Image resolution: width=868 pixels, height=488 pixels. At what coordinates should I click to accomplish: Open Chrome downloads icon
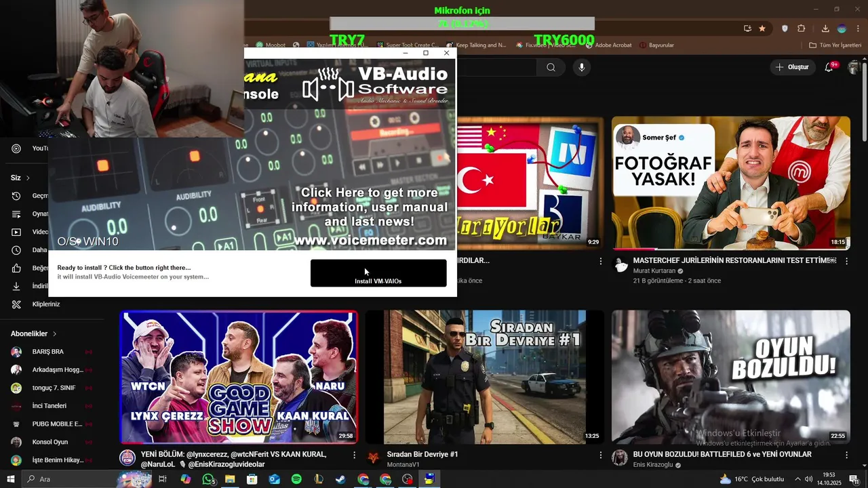point(825,28)
